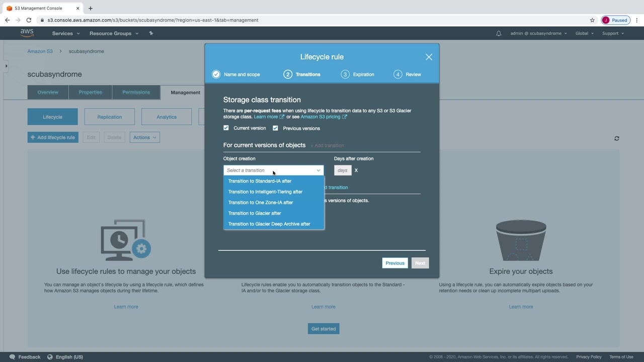The width and height of the screenshot is (644, 362).
Task: Switch to the Properties tab
Action: point(91,92)
